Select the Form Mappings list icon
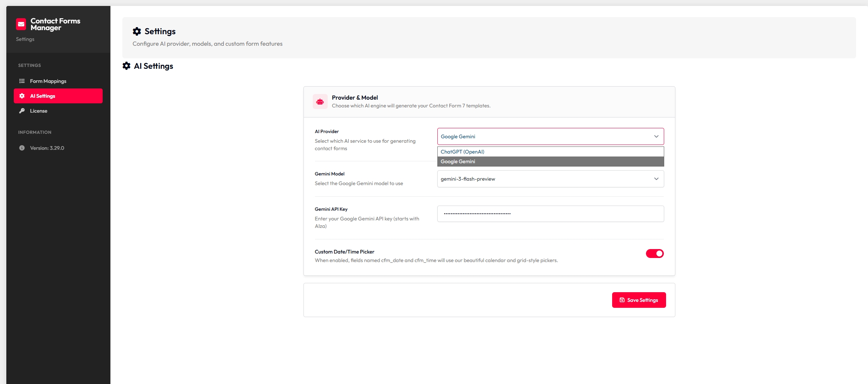 [x=22, y=81]
